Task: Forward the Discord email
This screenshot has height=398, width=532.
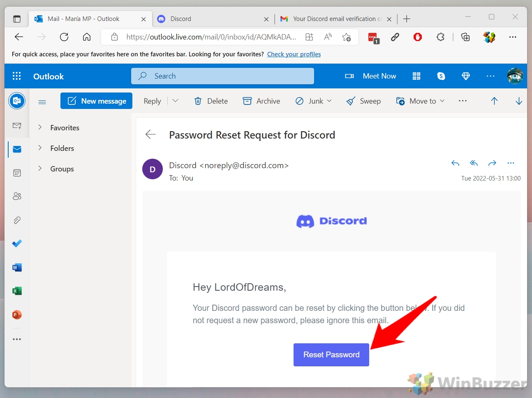Action: click(x=492, y=163)
